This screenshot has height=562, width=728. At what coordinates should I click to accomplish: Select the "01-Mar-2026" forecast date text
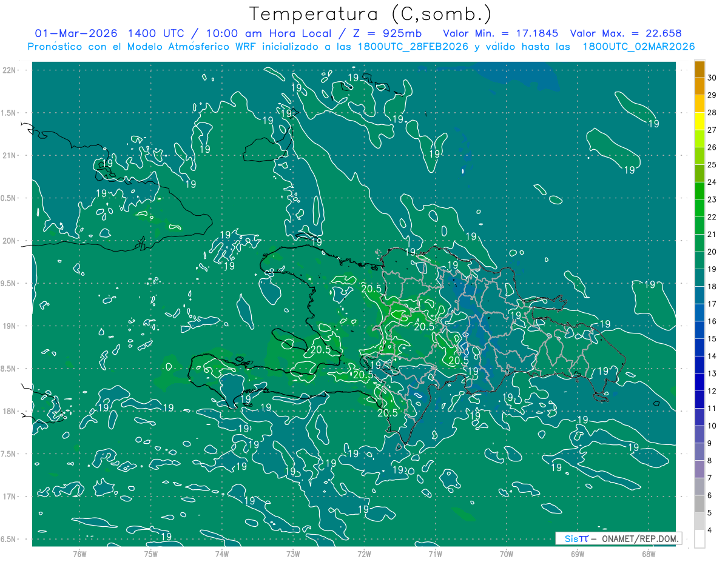pyautogui.click(x=76, y=33)
